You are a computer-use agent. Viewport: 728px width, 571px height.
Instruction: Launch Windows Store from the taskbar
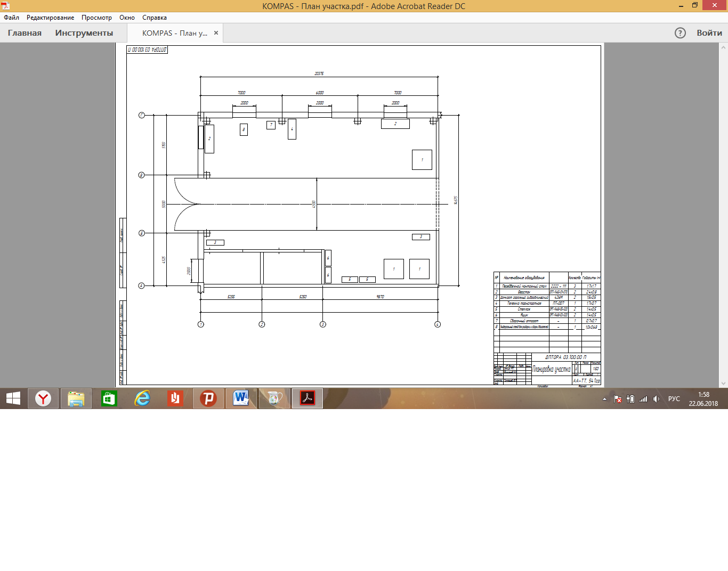[x=109, y=398]
